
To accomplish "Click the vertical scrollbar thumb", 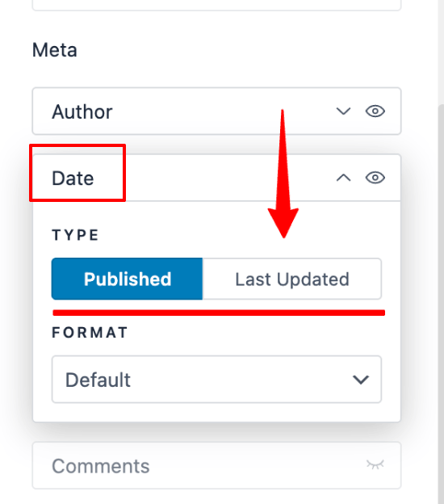I will tap(441, 302).
